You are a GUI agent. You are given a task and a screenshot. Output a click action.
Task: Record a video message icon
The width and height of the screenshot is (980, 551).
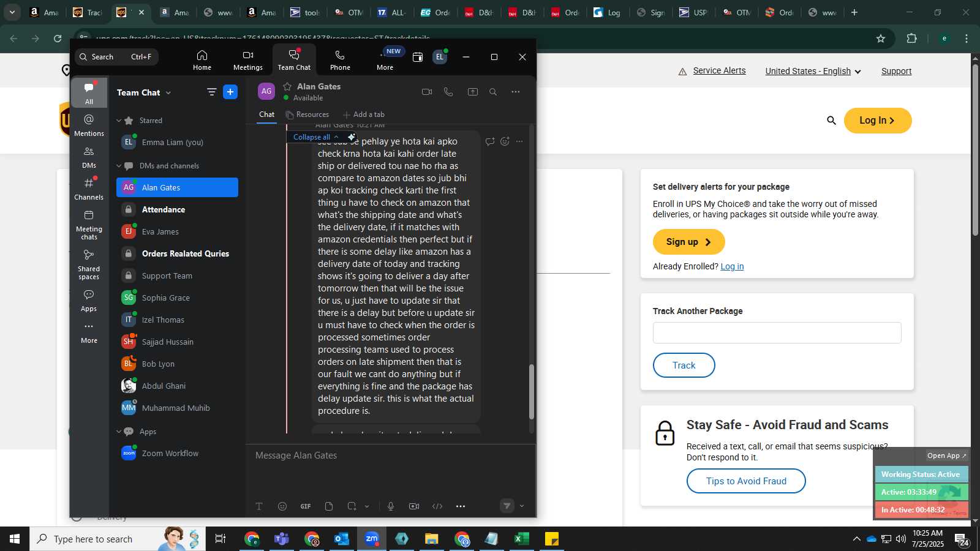point(414,506)
